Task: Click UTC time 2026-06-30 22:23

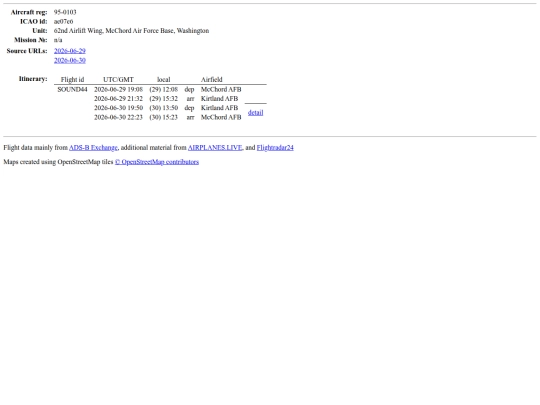Action: tap(118, 117)
